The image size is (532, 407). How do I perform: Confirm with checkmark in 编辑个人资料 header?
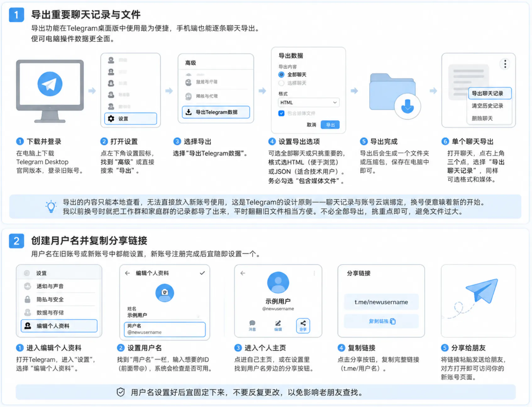[x=202, y=273]
